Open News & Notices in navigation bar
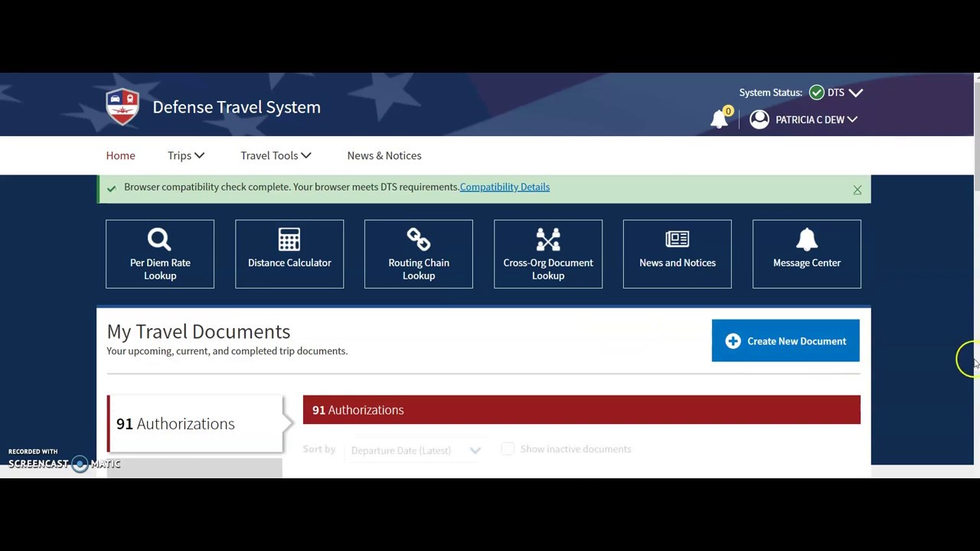980x551 pixels. [384, 155]
